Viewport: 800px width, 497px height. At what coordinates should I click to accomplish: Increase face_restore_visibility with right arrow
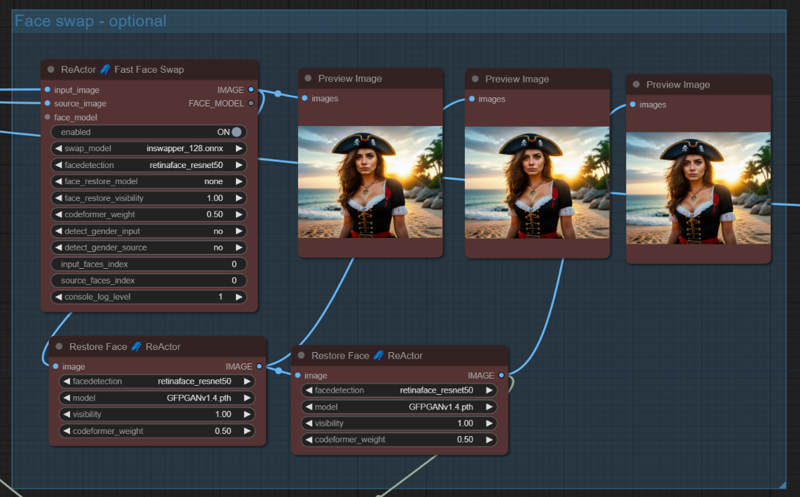click(x=239, y=198)
